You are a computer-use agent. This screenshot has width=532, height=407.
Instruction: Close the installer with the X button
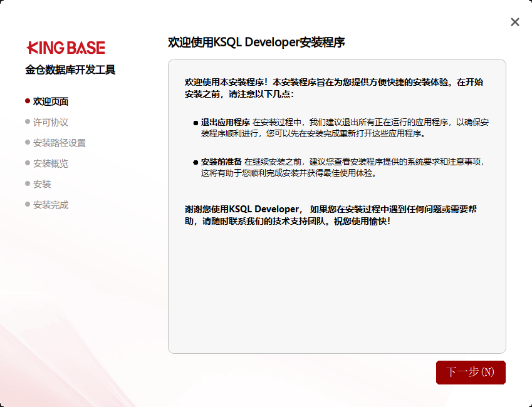tap(515, 22)
